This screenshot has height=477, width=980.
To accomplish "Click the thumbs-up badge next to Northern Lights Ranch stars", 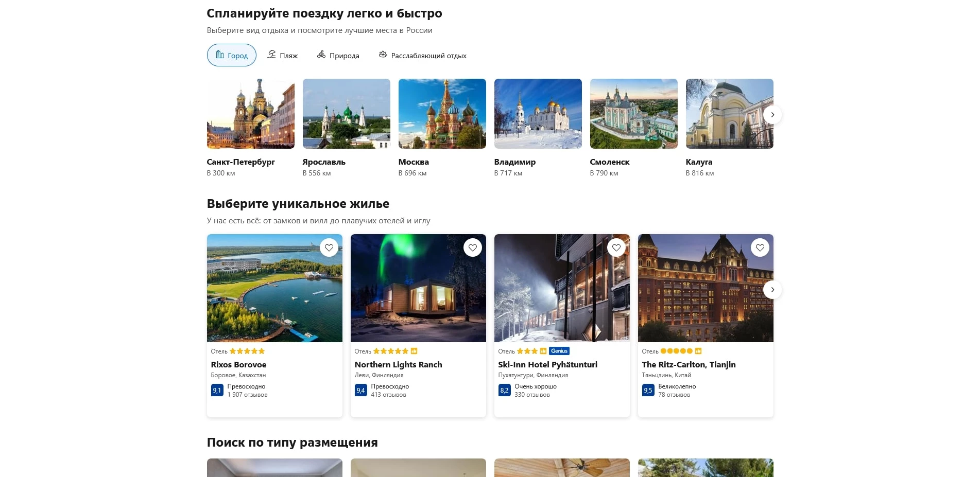I will pyautogui.click(x=415, y=351).
